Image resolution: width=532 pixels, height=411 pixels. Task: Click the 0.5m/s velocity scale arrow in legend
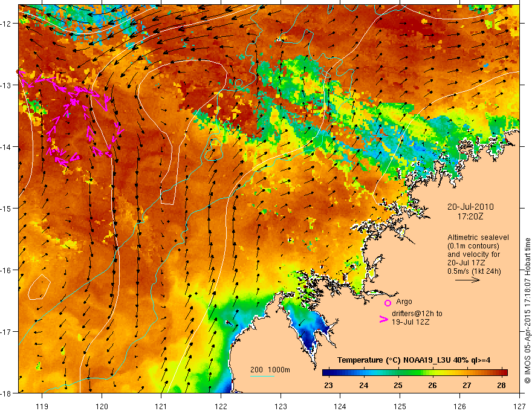pos(467,280)
